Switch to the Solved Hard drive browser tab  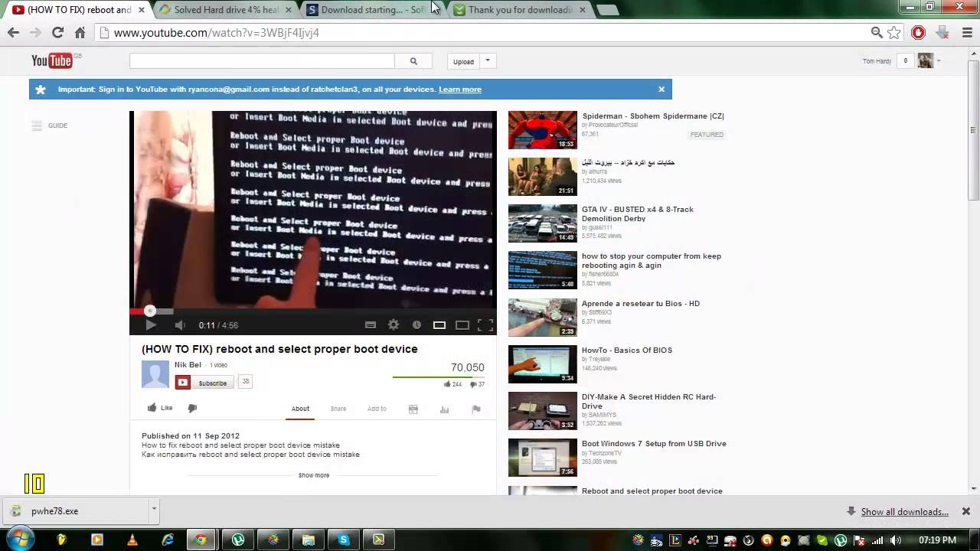(226, 10)
